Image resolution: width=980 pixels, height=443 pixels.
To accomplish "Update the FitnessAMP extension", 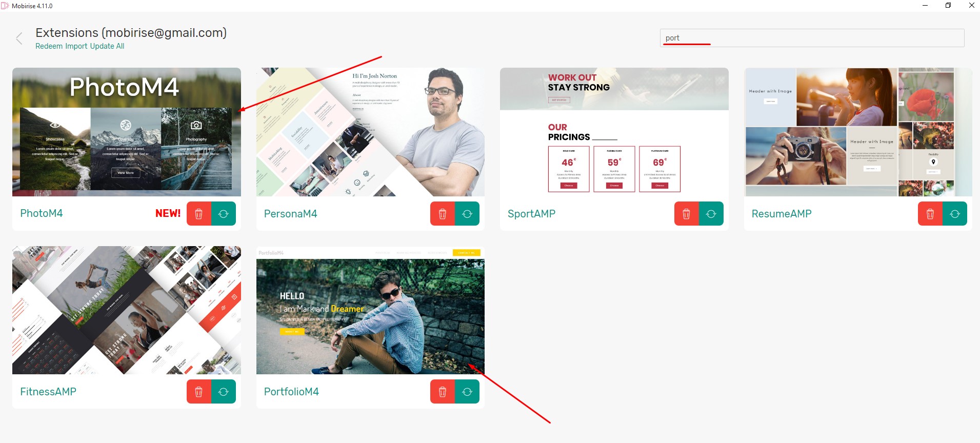I will [224, 392].
